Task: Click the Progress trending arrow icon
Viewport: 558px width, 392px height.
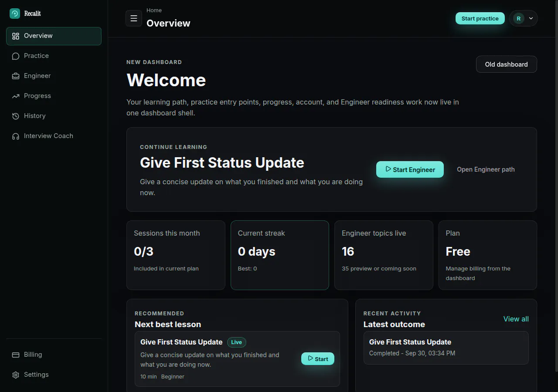Action: click(x=16, y=96)
